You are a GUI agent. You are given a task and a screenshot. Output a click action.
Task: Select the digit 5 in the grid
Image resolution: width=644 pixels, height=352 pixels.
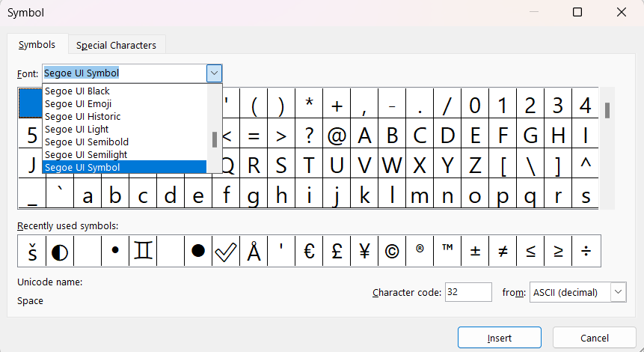pyautogui.click(x=31, y=133)
